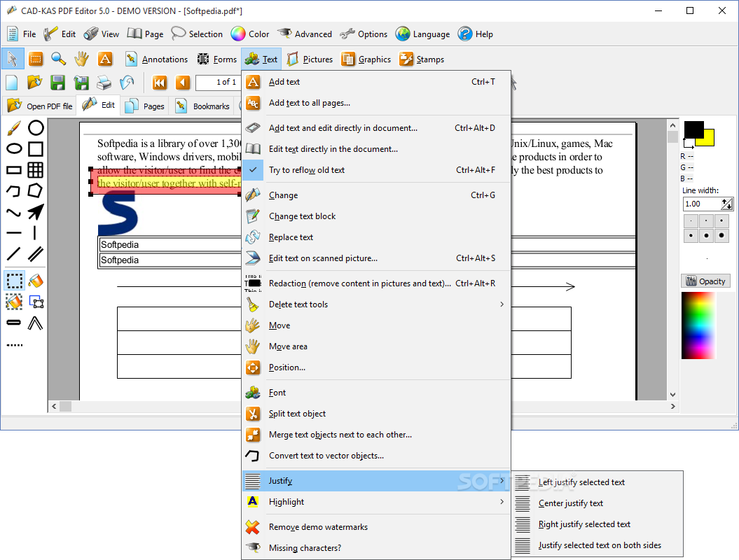Select the table grid tool
This screenshot has width=739, height=560.
pos(36,169)
